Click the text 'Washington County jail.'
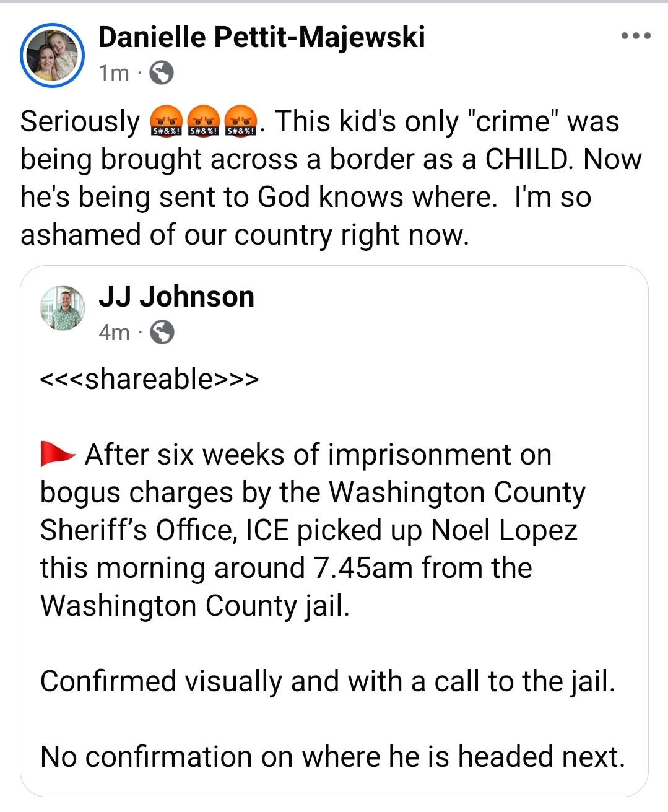668x812 pixels. click(195, 606)
